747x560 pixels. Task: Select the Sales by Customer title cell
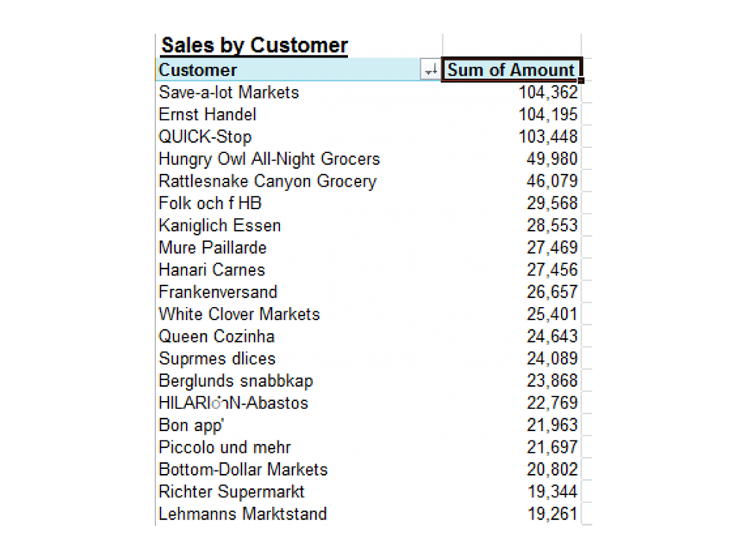click(255, 46)
